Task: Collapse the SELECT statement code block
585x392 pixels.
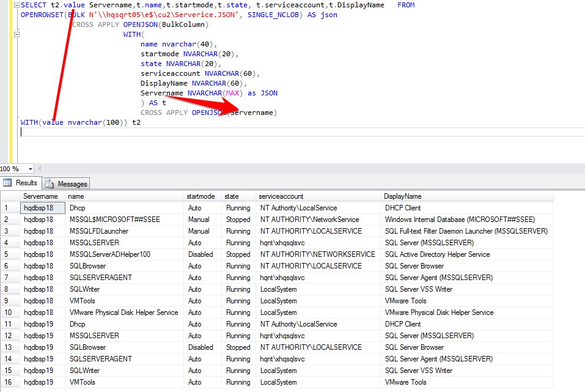Action: coord(17,5)
